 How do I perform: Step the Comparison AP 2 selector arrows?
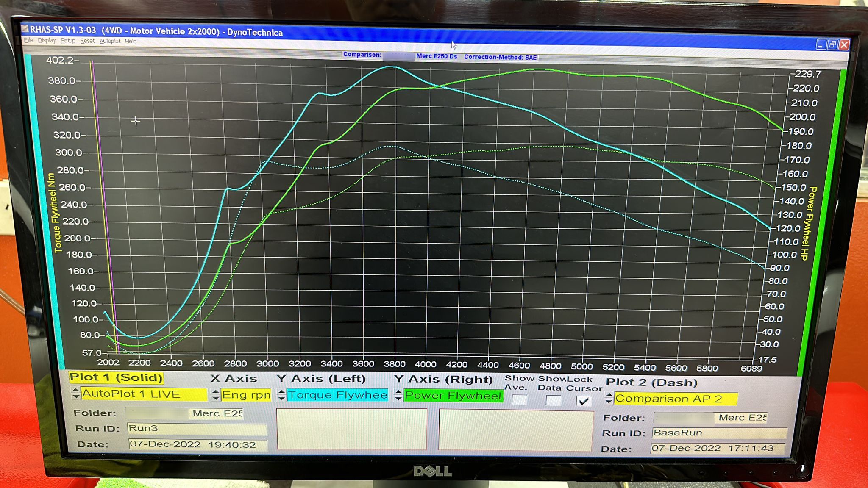pos(609,398)
